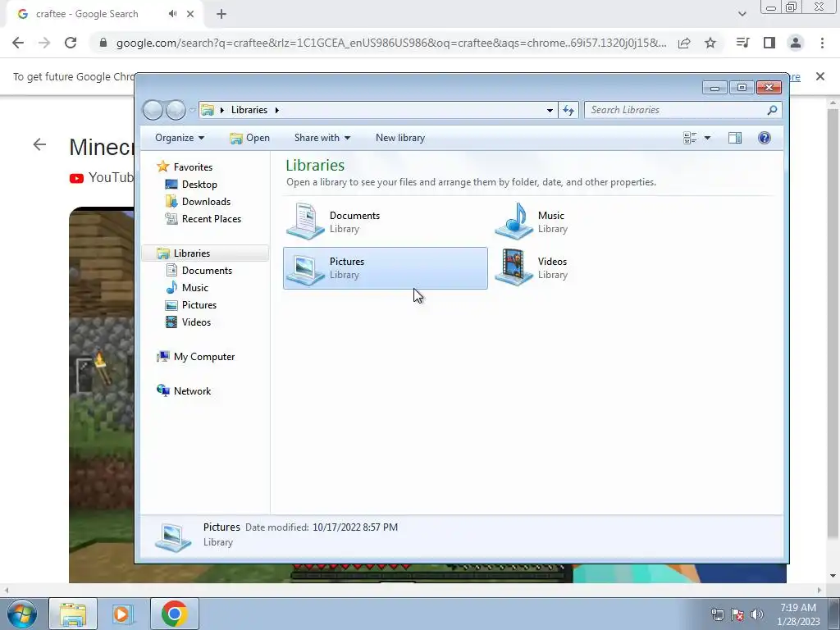This screenshot has width=840, height=630.
Task: Click Explorer back navigation button
Action: [153, 110]
